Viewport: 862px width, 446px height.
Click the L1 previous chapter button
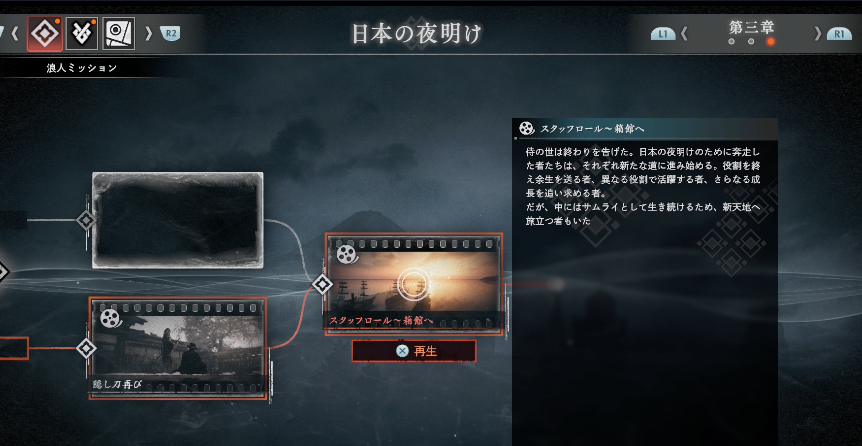pos(663,34)
